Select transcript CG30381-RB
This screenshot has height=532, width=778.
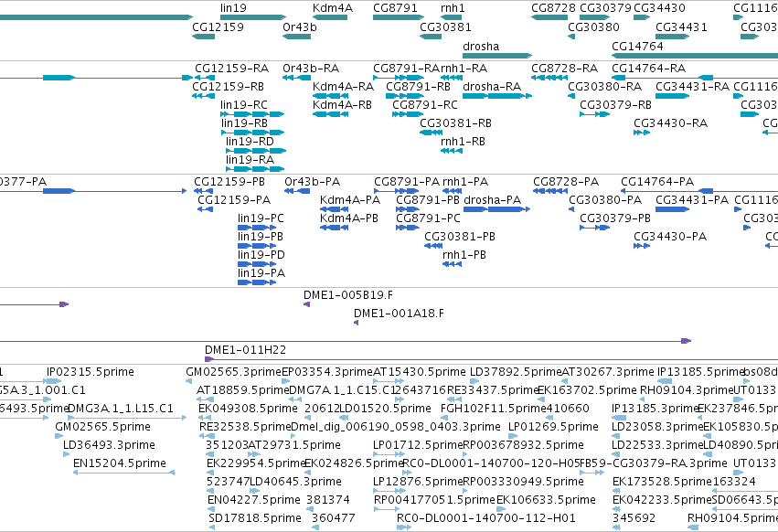coord(455,123)
